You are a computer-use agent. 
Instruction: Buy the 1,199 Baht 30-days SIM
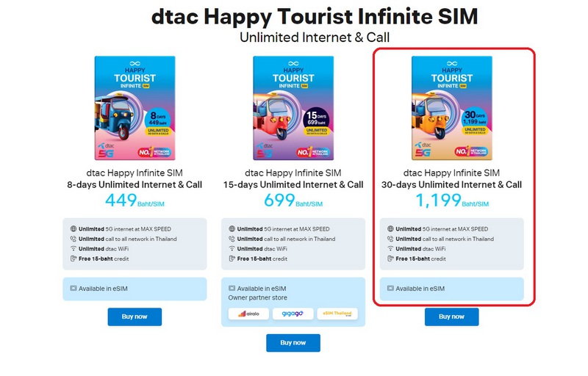451,317
